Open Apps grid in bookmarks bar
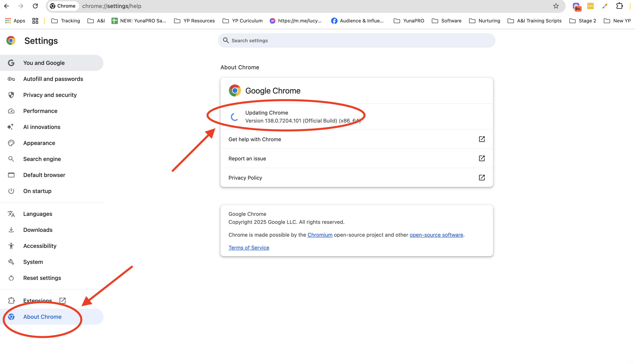Viewport: 635px width, 364px height. 15,21
